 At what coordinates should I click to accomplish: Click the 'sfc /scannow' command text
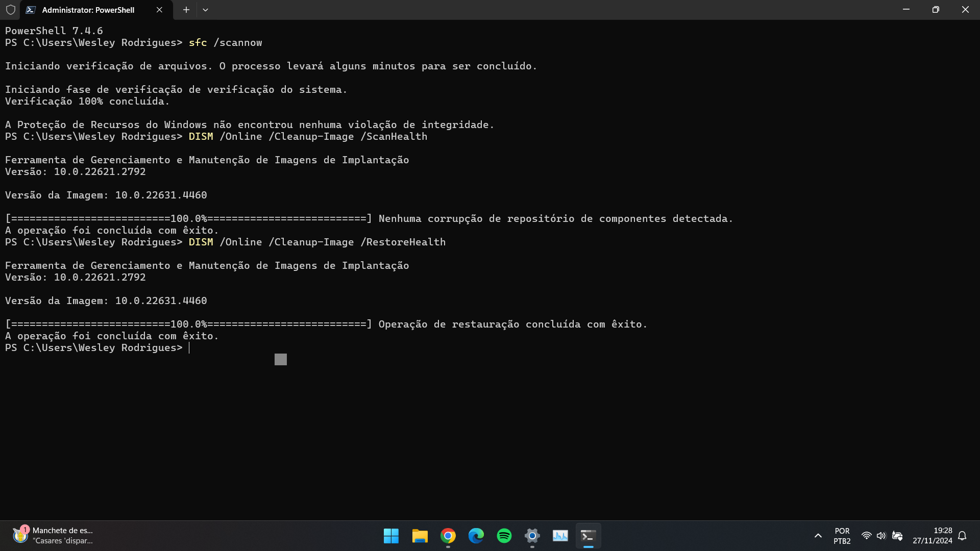pos(225,43)
